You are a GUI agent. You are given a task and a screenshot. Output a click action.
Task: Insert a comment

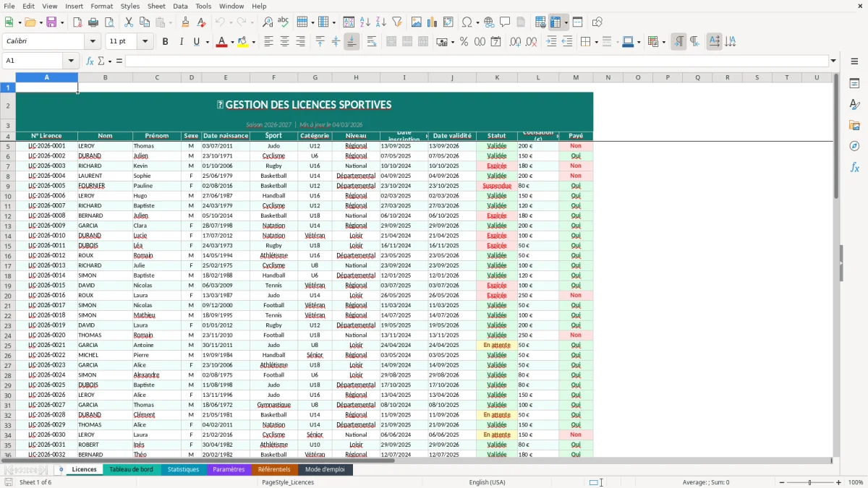tap(505, 22)
